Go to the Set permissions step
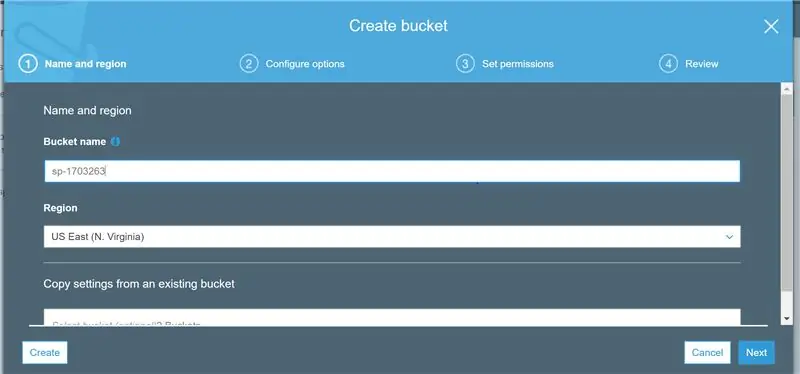Viewport: 800px width, 374px height. 518,64
